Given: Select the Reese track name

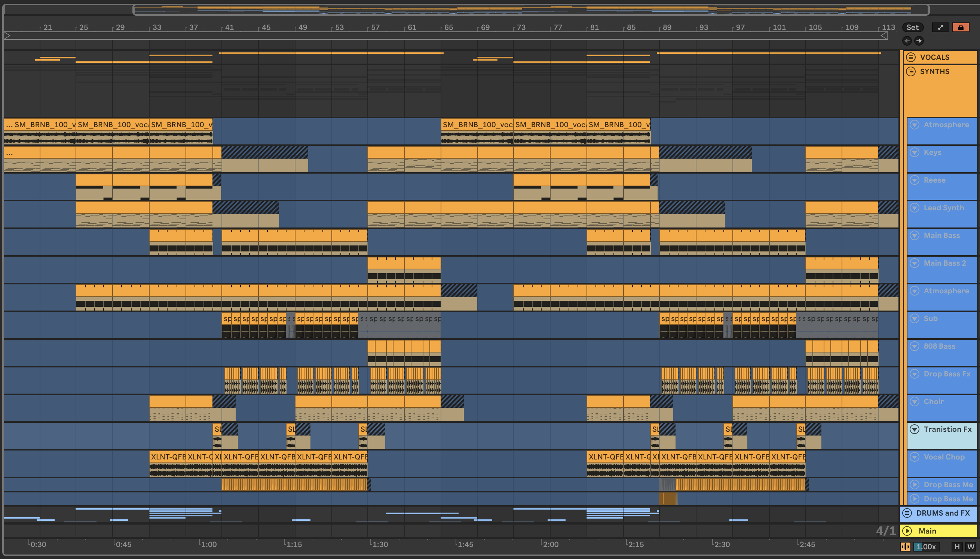Looking at the screenshot, I should [x=934, y=180].
